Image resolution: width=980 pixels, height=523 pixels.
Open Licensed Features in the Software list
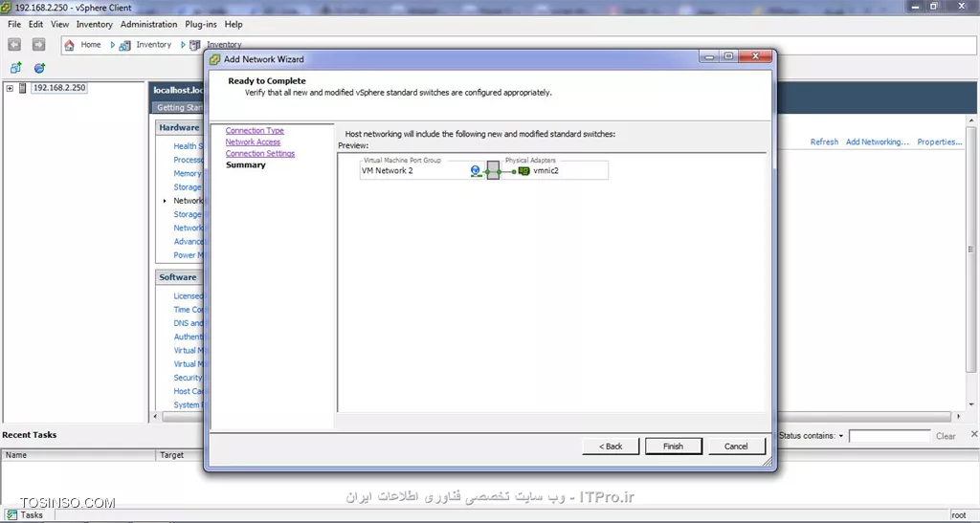tap(189, 295)
